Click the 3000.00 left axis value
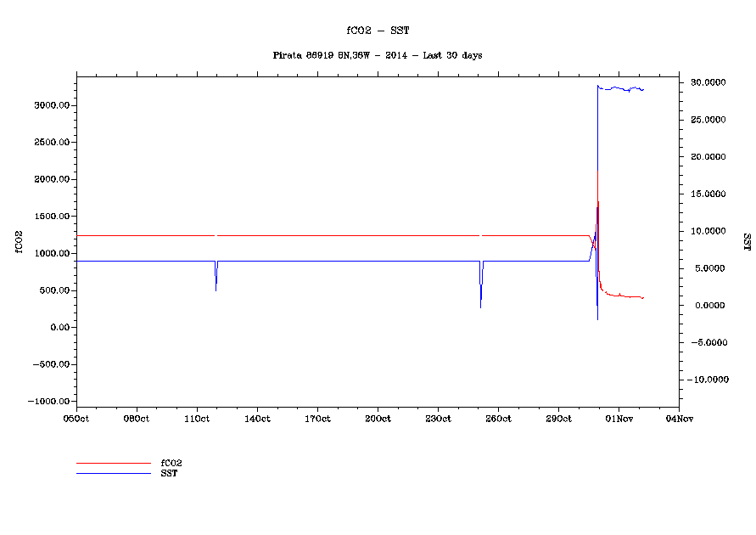756x535 pixels. pos(52,105)
